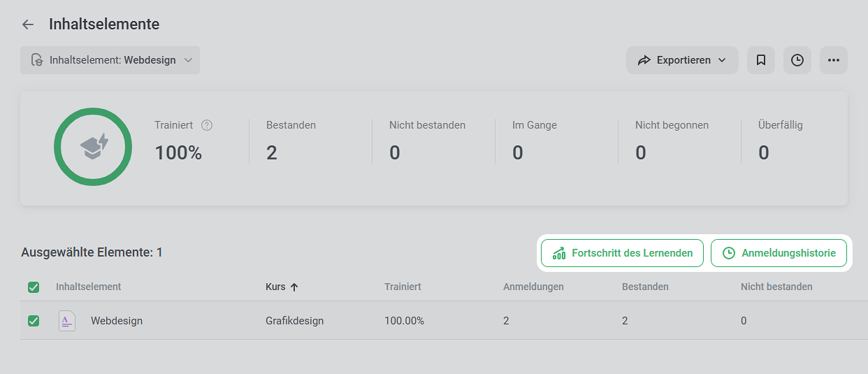Click the graduation cap progress ring icon

[x=93, y=147]
